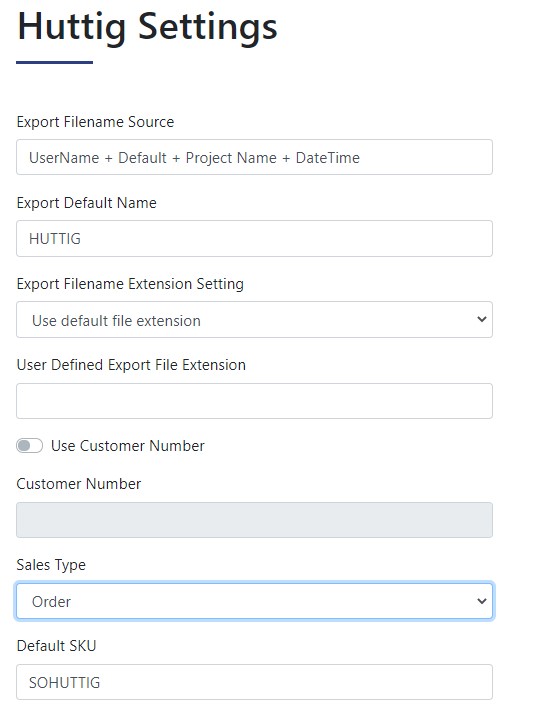Click the 'Default SKU' label
This screenshot has height=710, width=541.
(56, 646)
